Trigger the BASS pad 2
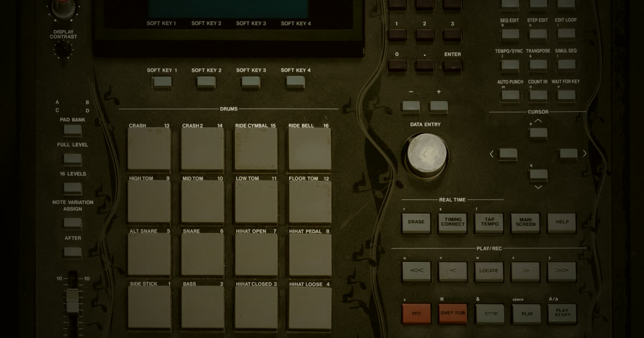The width and height of the screenshot is (644, 338). pyautogui.click(x=203, y=308)
